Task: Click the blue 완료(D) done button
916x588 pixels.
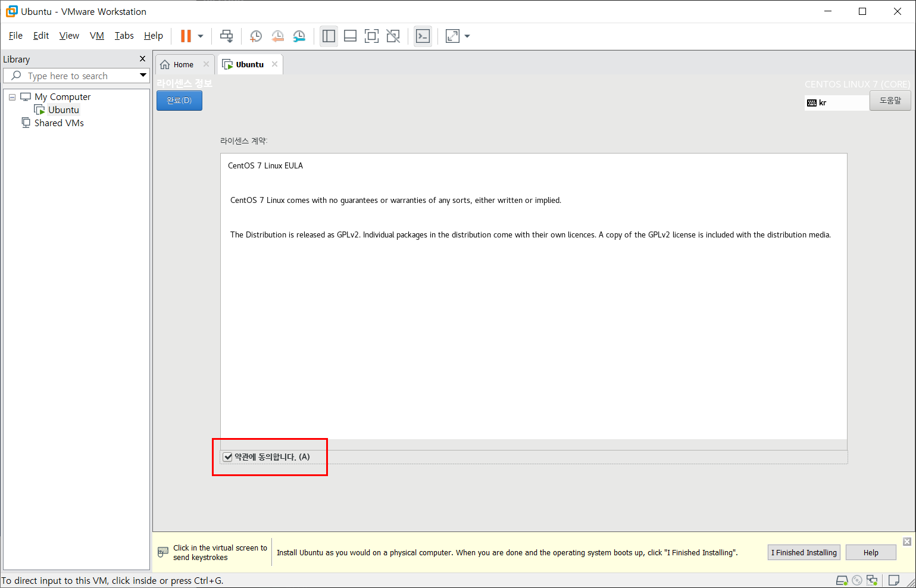Action: pyautogui.click(x=179, y=101)
